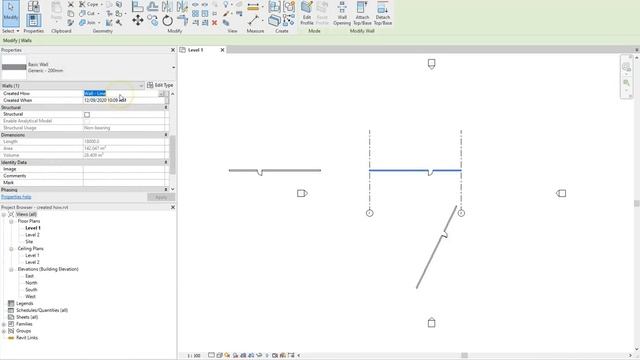
Task: Click the Attach Top/Base tool
Action: click(x=362, y=13)
